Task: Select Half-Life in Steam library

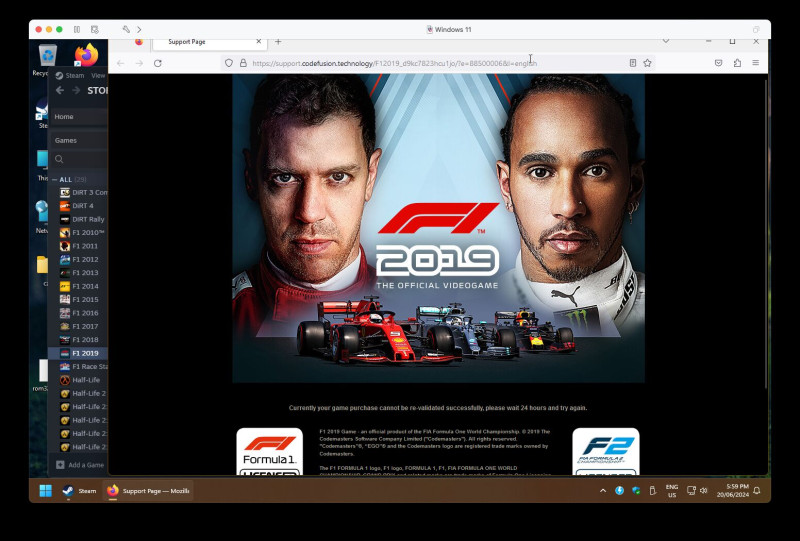Action: pos(80,380)
